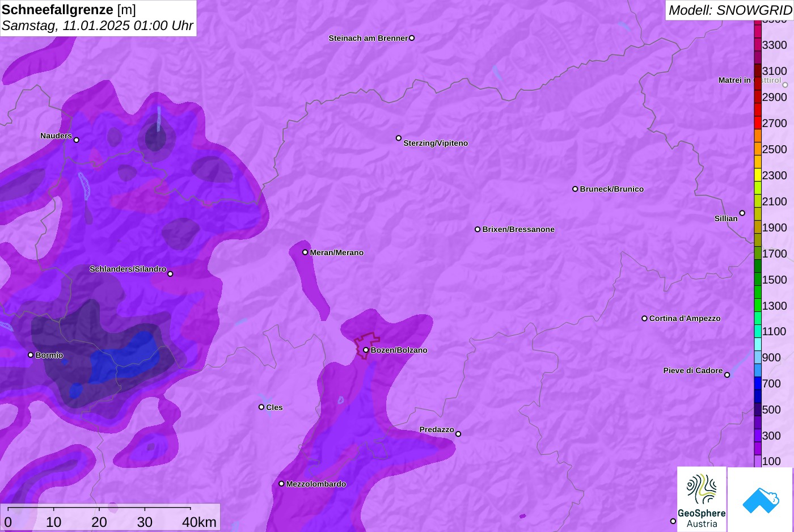Click the Schneefallgrenze [m] title
The width and height of the screenshot is (794, 532).
69,10
